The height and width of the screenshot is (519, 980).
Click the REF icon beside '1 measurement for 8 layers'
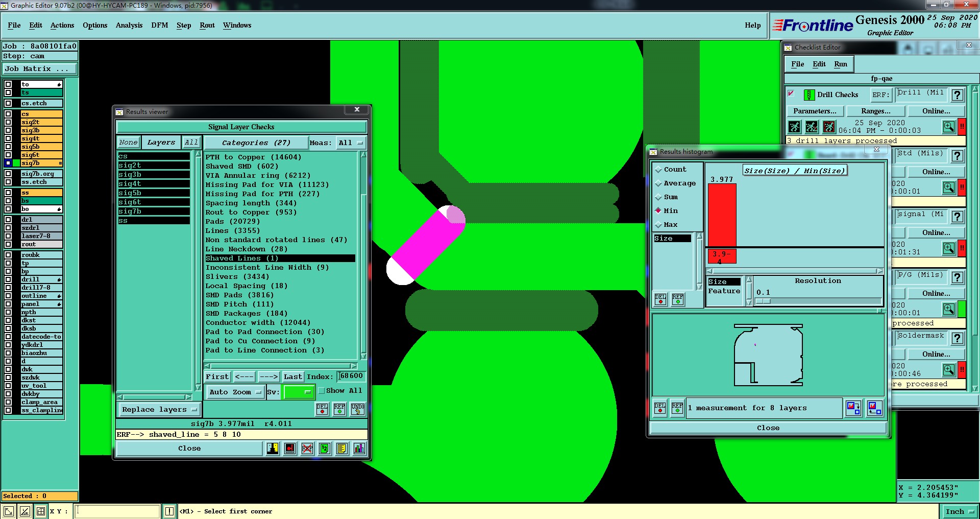point(677,408)
